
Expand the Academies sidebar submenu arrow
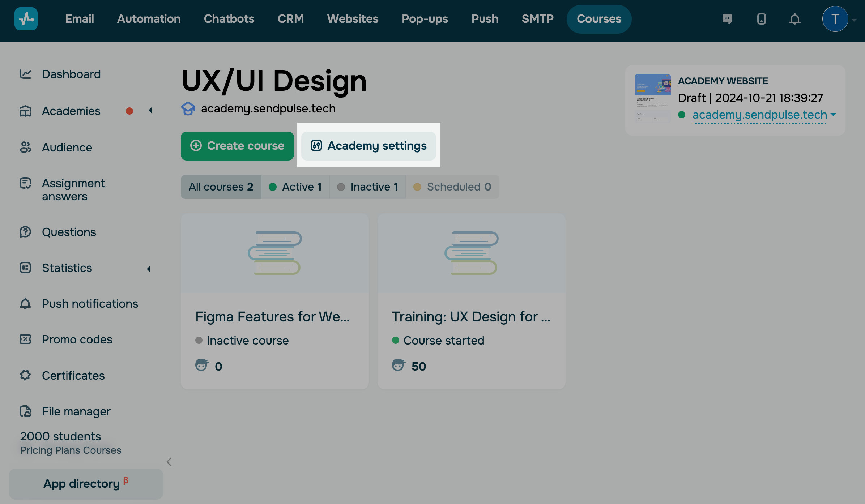(x=150, y=111)
